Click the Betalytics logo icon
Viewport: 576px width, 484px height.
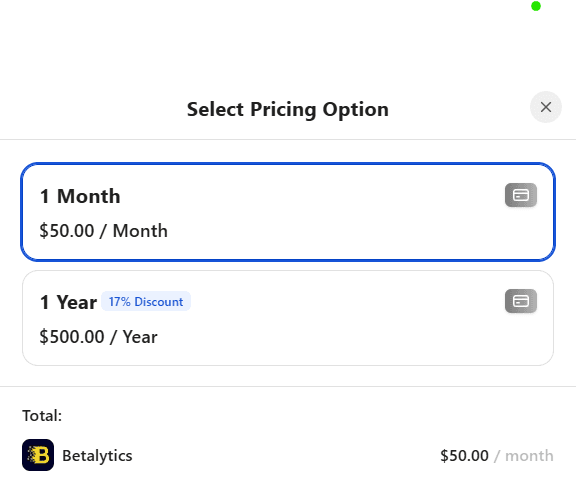[38, 455]
